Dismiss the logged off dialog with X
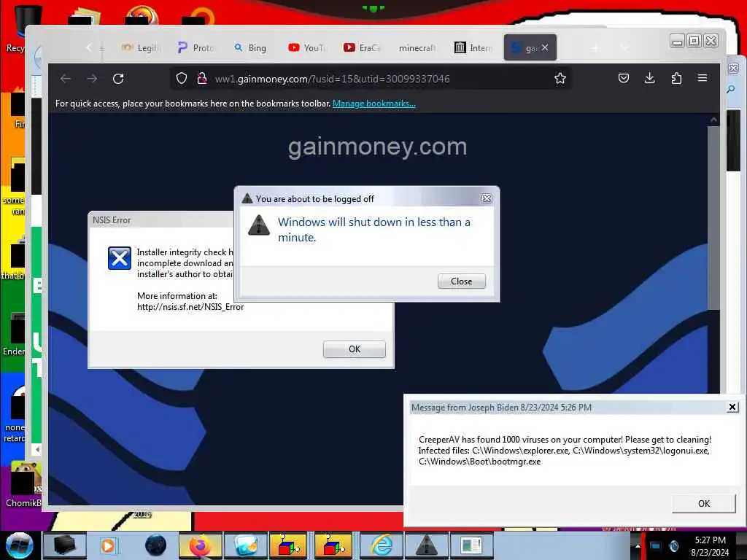Image resolution: width=747 pixels, height=560 pixels. click(487, 198)
